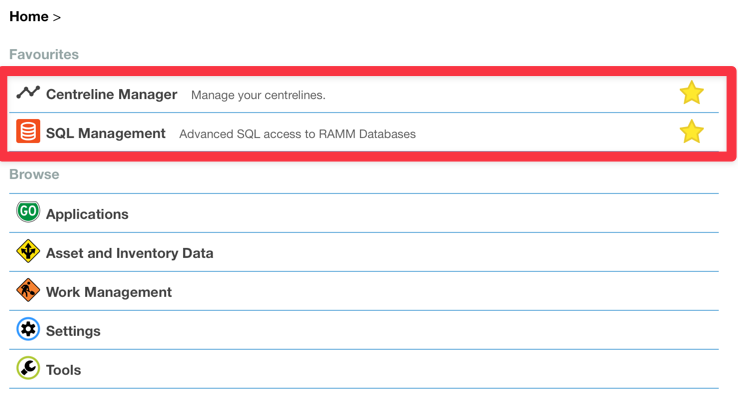Open SQL Management

(106, 133)
